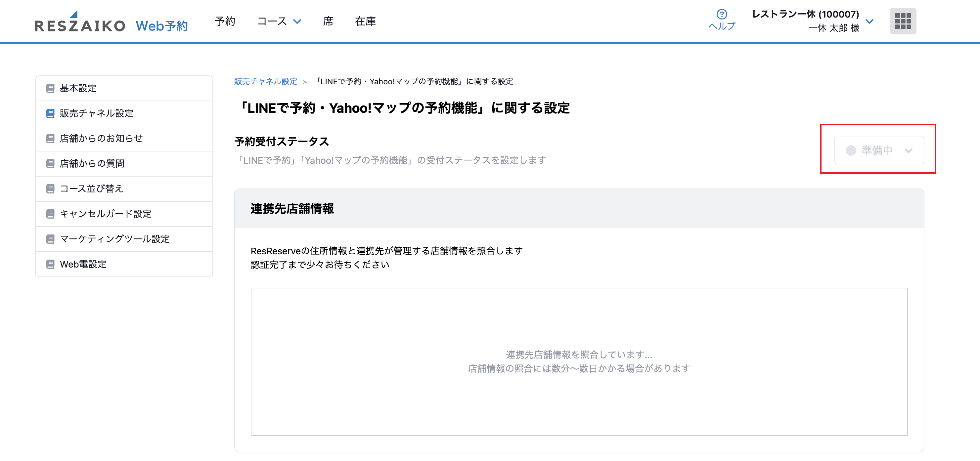Viewport: 980px width, 461px height.
Task: Click the 基本設定 sidebar icon
Action: pyautogui.click(x=50, y=88)
